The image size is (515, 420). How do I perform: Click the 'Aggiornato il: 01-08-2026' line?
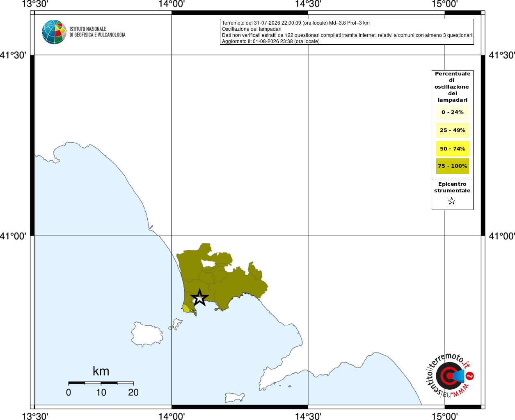(271, 41)
